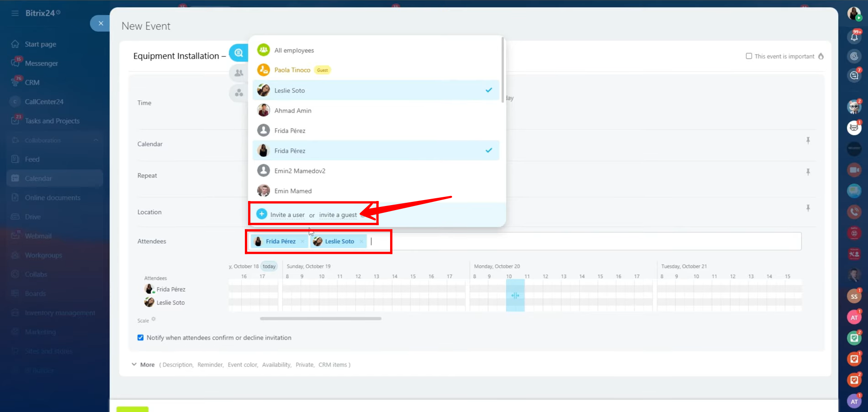Open the departments icon tab in selector
Screen dimensions: 868x412
point(238,93)
